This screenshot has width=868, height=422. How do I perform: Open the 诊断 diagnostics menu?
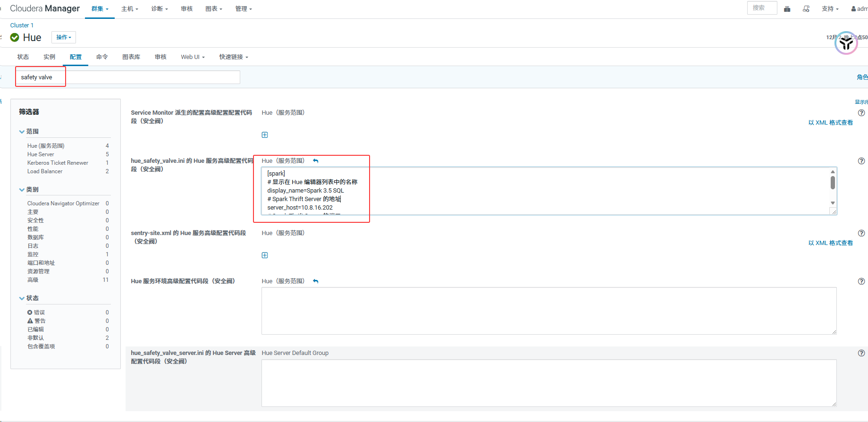click(x=160, y=9)
